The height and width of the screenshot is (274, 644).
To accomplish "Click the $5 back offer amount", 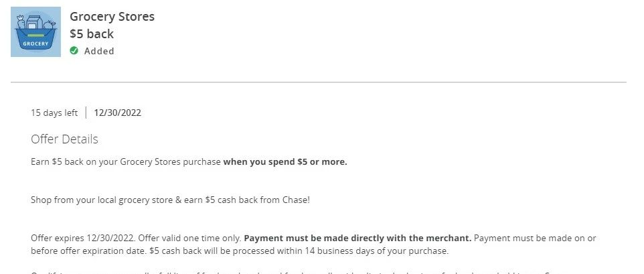I will pyautogui.click(x=92, y=33).
